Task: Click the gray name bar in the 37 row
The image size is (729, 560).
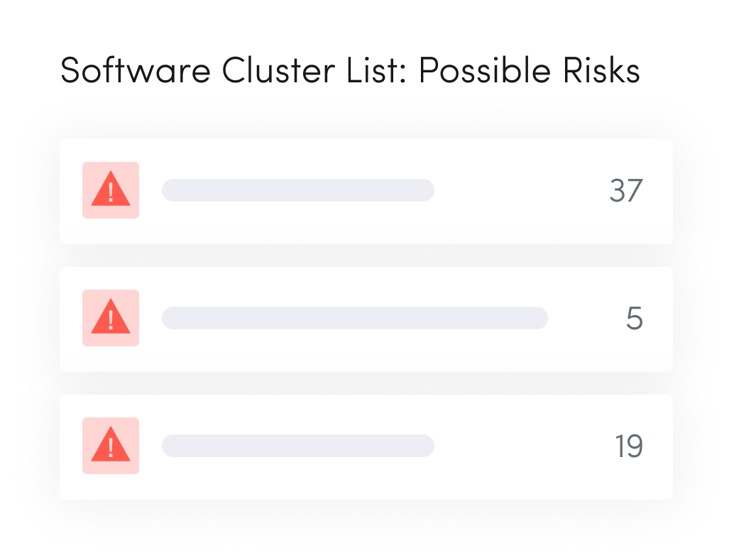Action: click(297, 190)
